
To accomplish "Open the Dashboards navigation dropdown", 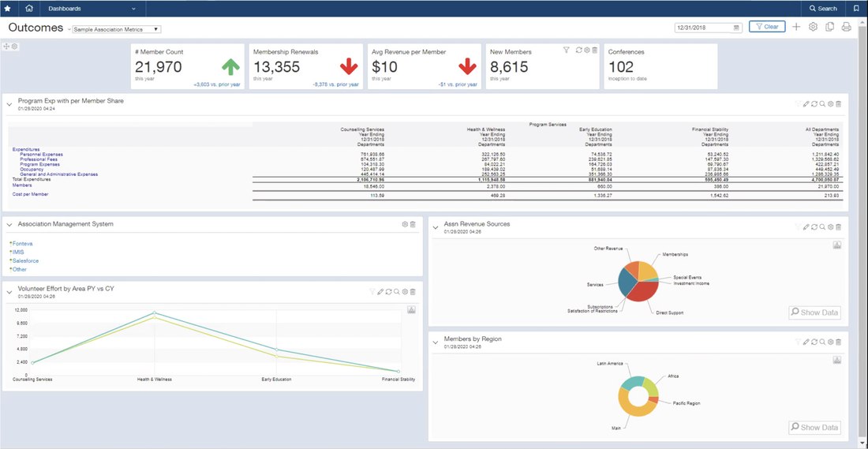I will click(92, 9).
